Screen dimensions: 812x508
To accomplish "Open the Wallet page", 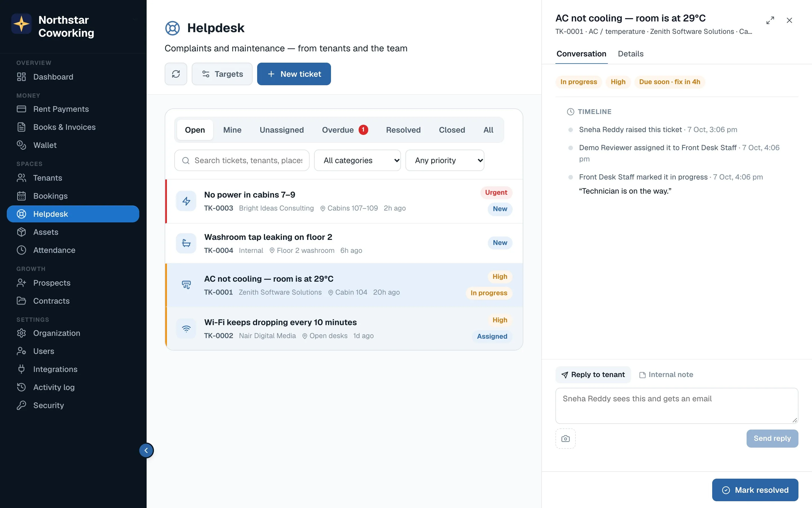I will (x=73, y=145).
